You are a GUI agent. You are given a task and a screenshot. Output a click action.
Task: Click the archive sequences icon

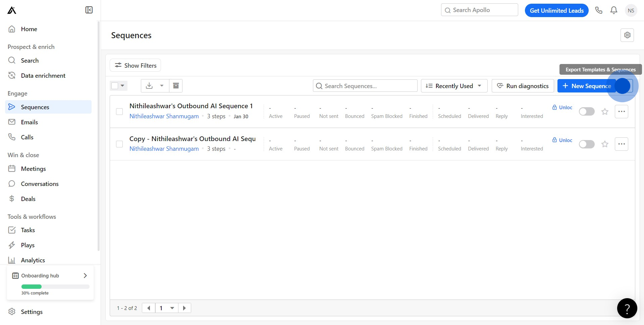pos(176,86)
